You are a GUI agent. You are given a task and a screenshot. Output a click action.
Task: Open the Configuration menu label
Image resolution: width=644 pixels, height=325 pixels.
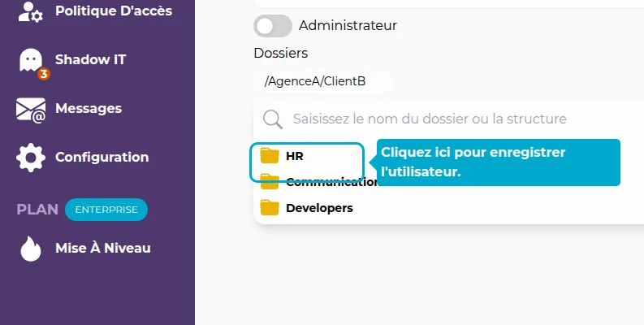[102, 157]
